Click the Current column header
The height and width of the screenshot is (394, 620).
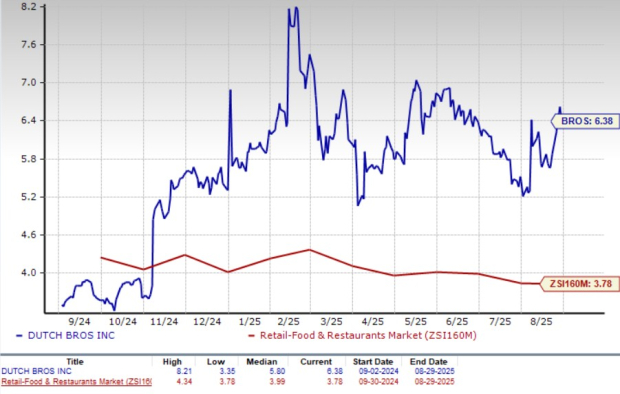316,362
